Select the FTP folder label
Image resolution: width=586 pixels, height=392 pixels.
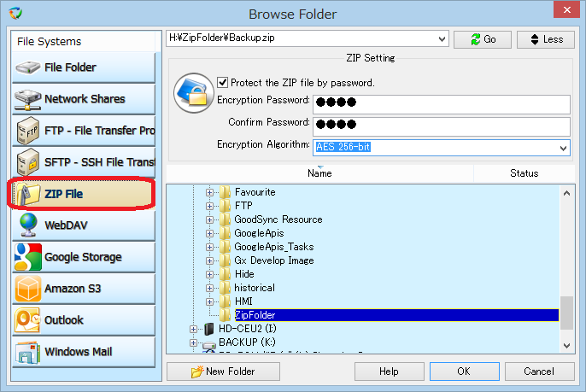[x=243, y=206]
